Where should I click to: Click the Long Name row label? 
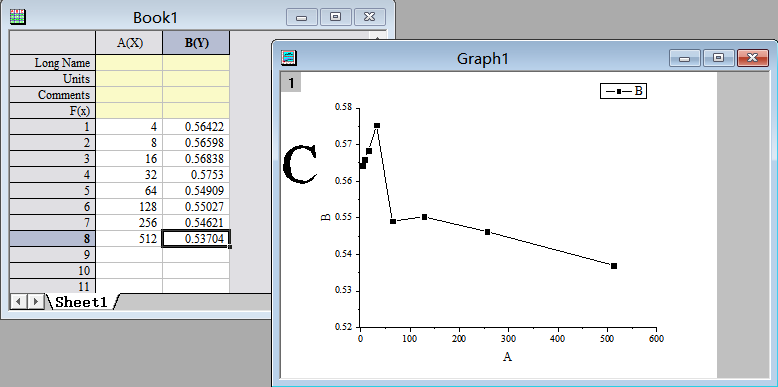pyautogui.click(x=53, y=63)
